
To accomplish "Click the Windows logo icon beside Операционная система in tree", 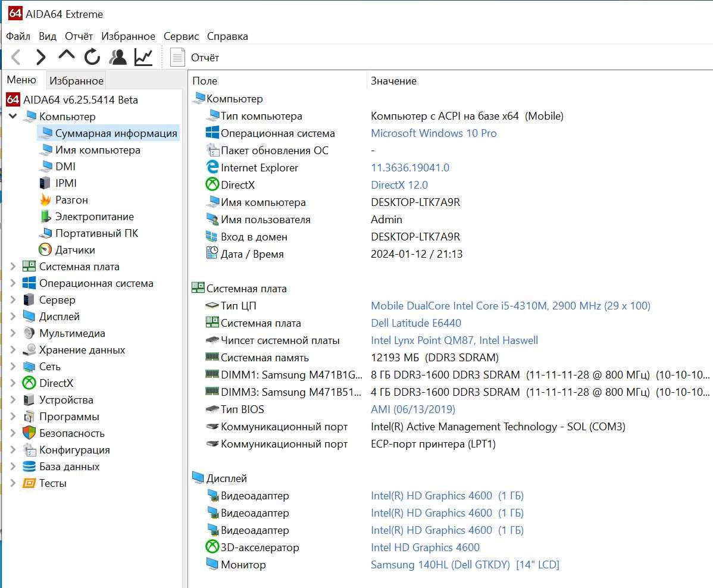I will click(29, 283).
